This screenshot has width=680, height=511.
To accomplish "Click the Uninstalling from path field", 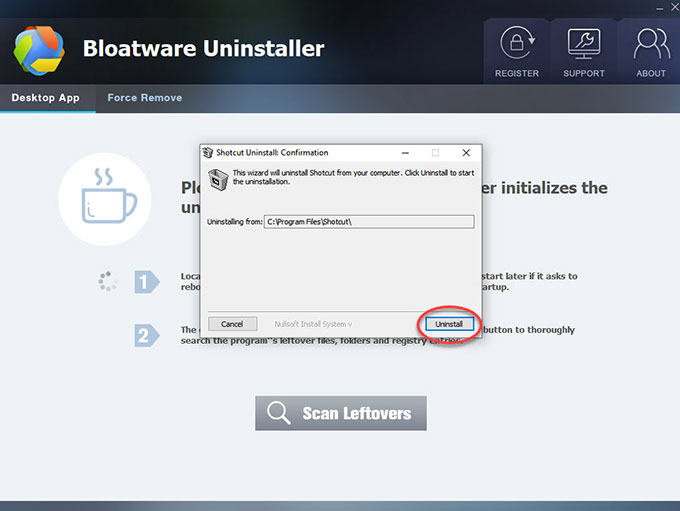I will (369, 222).
